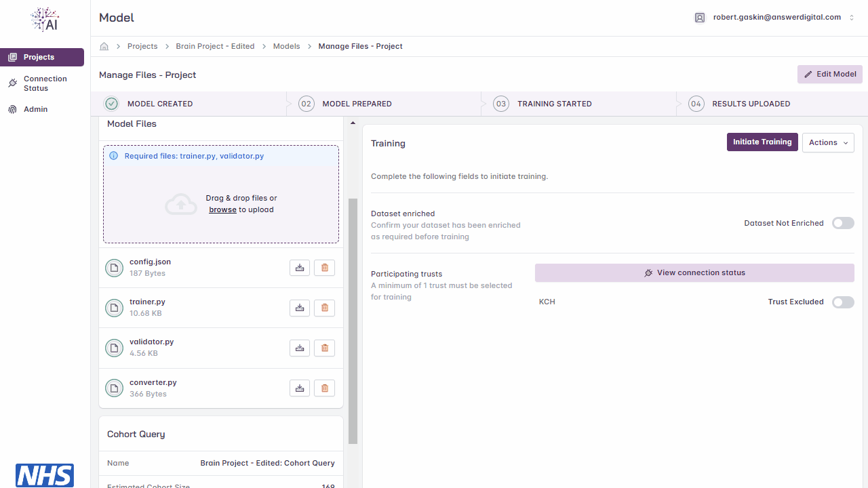Viewport: 868px width, 488px height.
Task: Go to the Projects breadcrumb link
Action: [x=142, y=46]
